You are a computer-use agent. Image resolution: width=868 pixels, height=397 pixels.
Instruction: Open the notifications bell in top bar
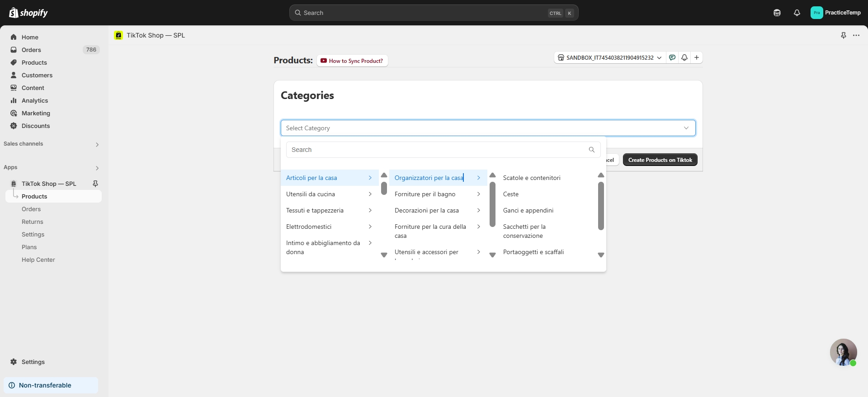[797, 13]
